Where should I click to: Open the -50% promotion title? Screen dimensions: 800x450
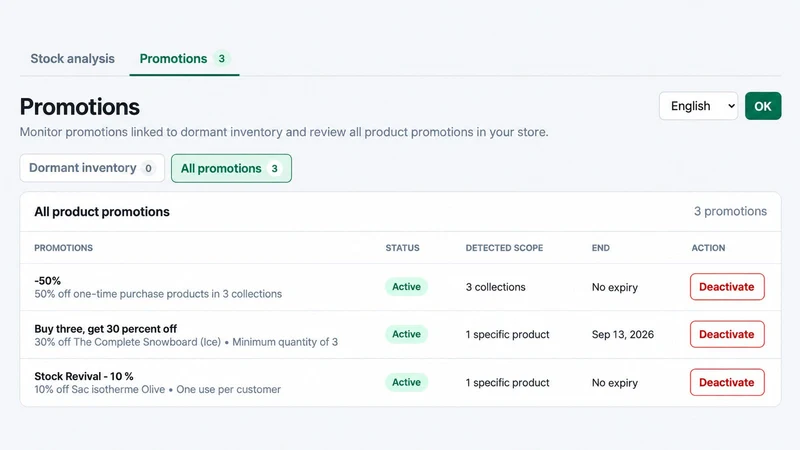pos(47,281)
